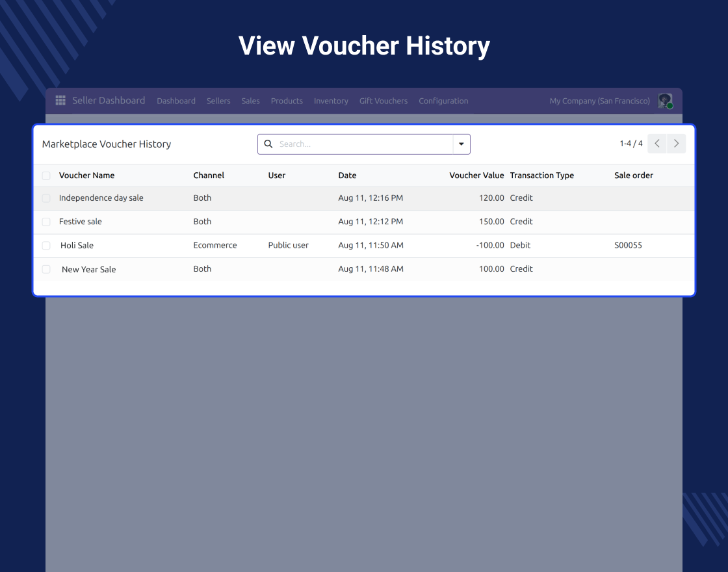Sort by Voucher Name column header
Screen dimensions: 728x572
click(x=87, y=175)
